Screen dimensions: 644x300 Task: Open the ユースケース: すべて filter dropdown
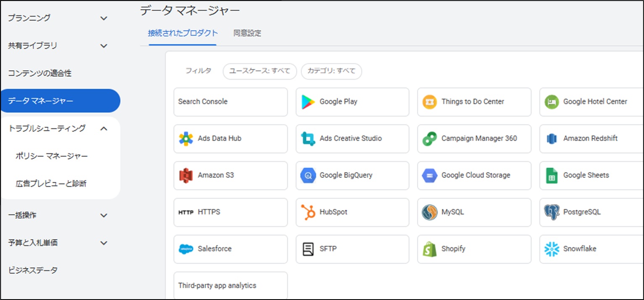click(259, 71)
